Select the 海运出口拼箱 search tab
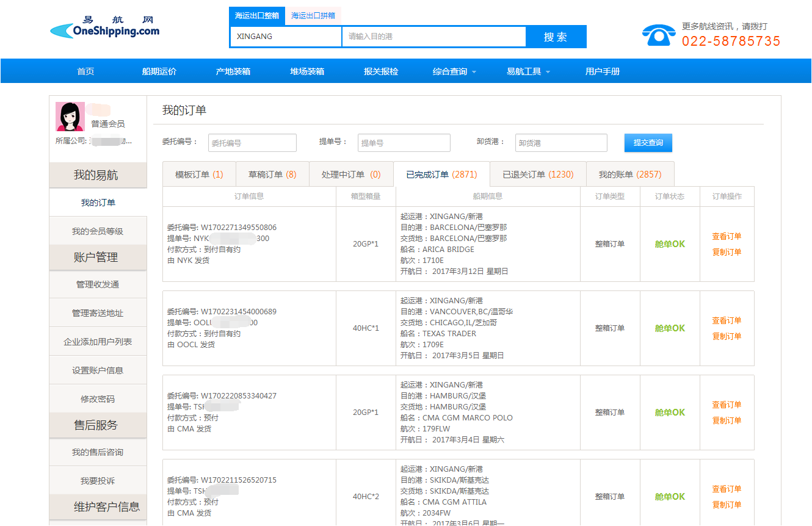The image size is (812, 526). (x=313, y=16)
